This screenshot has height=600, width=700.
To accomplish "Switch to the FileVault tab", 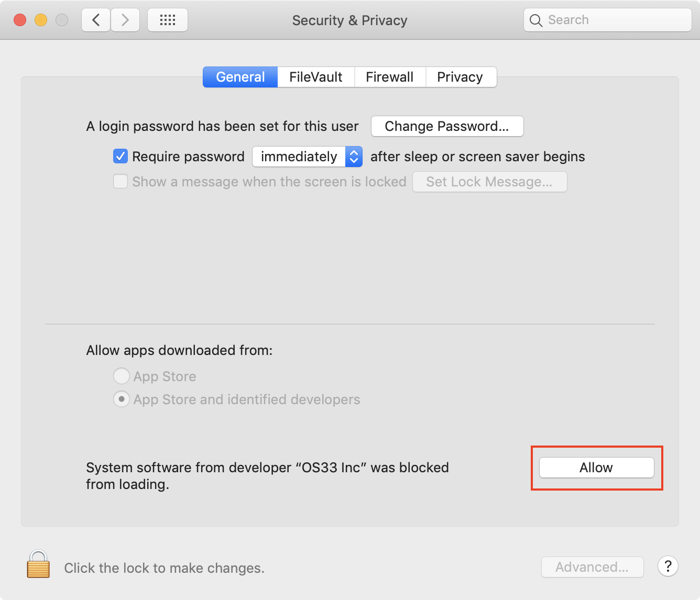I will click(316, 77).
